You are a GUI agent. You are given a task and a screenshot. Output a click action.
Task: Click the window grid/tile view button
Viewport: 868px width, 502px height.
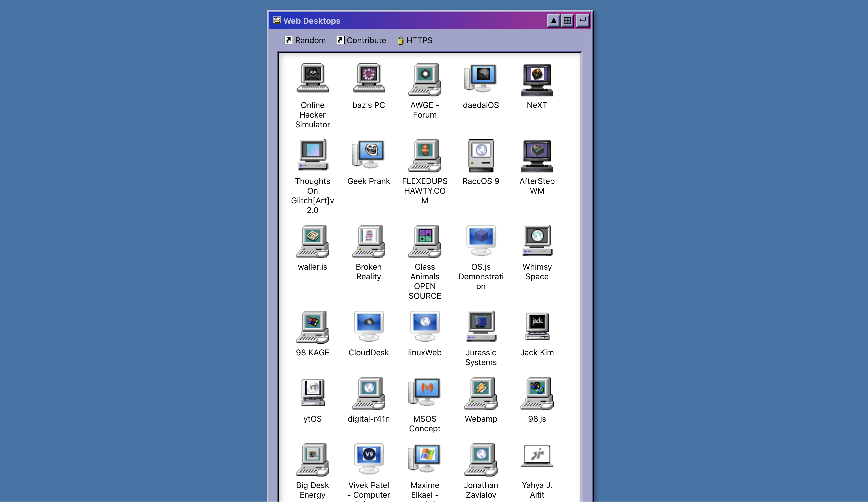pos(567,20)
